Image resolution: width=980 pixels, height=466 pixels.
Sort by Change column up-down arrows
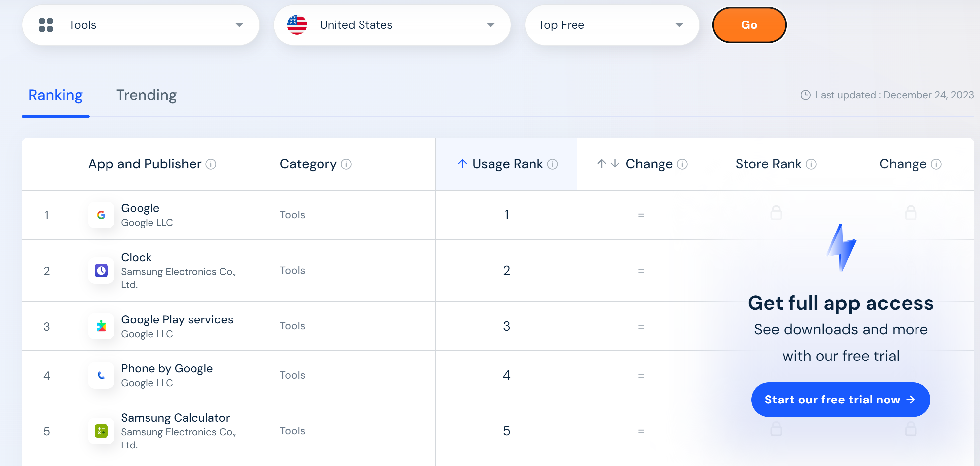(608, 164)
